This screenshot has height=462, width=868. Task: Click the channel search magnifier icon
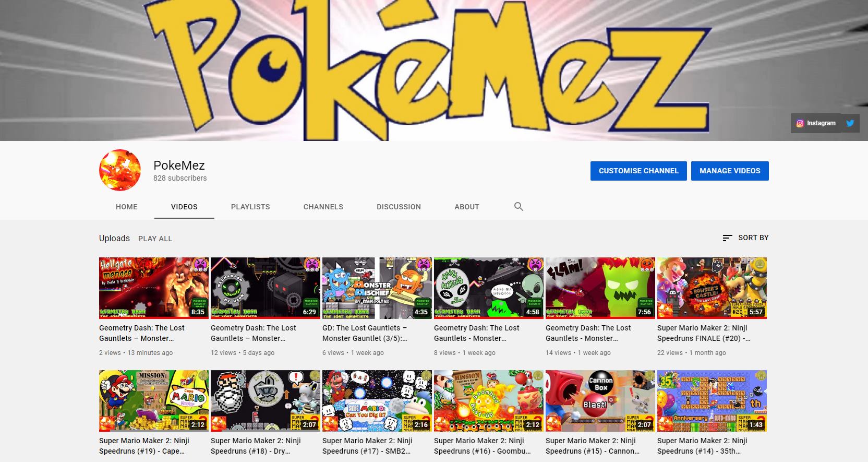click(x=519, y=207)
